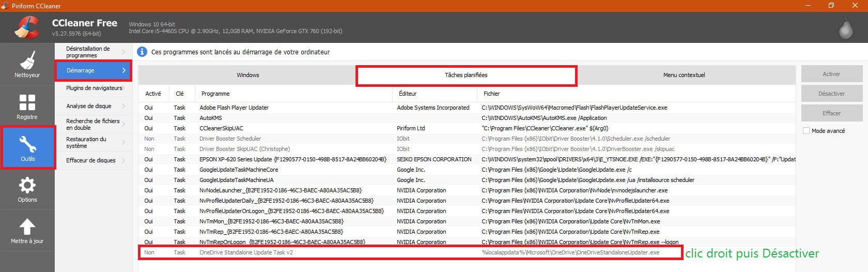
Task: Switch to the Tâches planifiées tab
Action: (466, 75)
